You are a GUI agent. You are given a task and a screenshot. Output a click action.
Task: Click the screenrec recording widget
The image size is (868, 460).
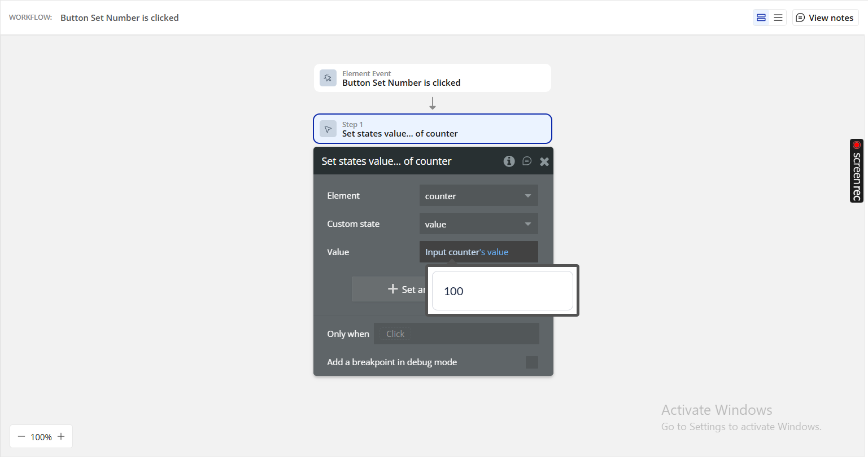coord(856,170)
